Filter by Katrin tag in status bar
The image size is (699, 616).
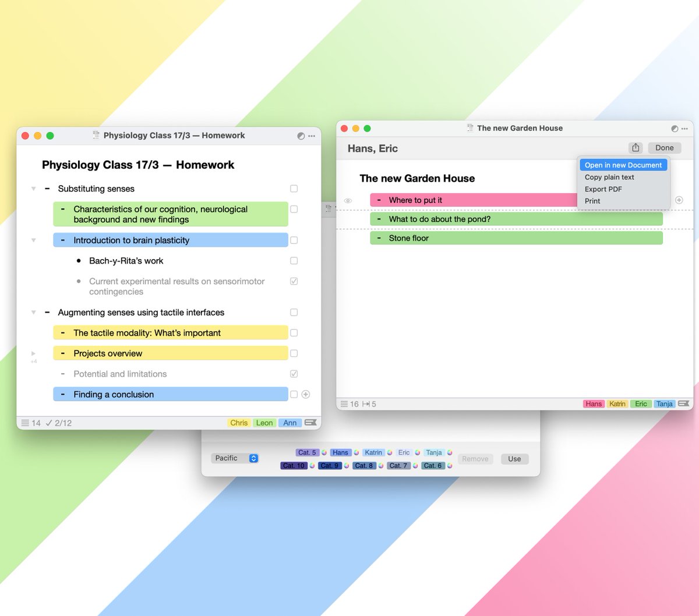(617, 403)
